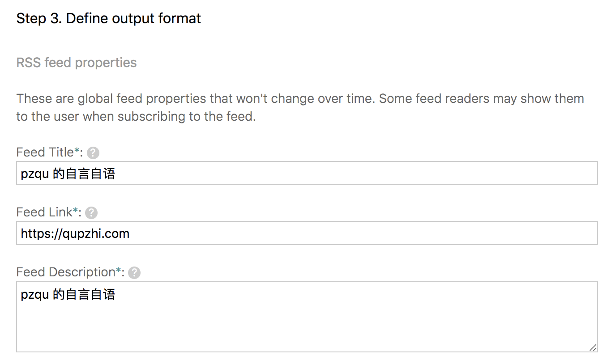Click the "Feed Title" label text
The image size is (616, 364).
coord(45,152)
